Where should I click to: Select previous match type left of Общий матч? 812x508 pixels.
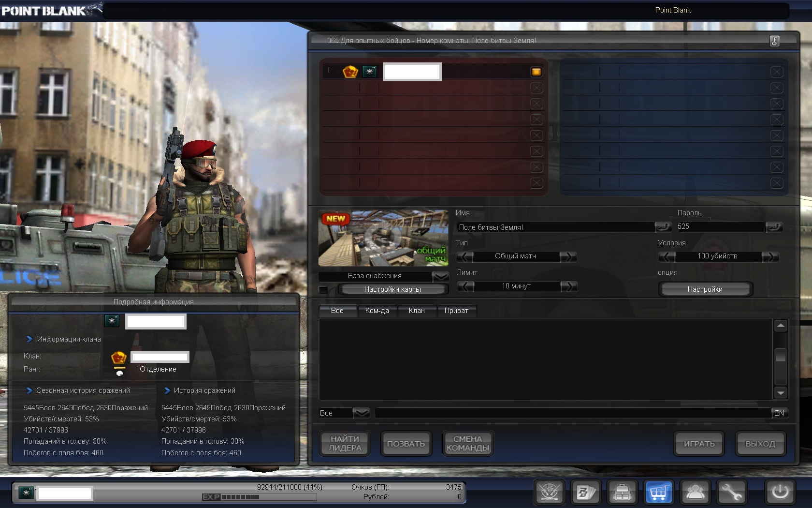465,256
